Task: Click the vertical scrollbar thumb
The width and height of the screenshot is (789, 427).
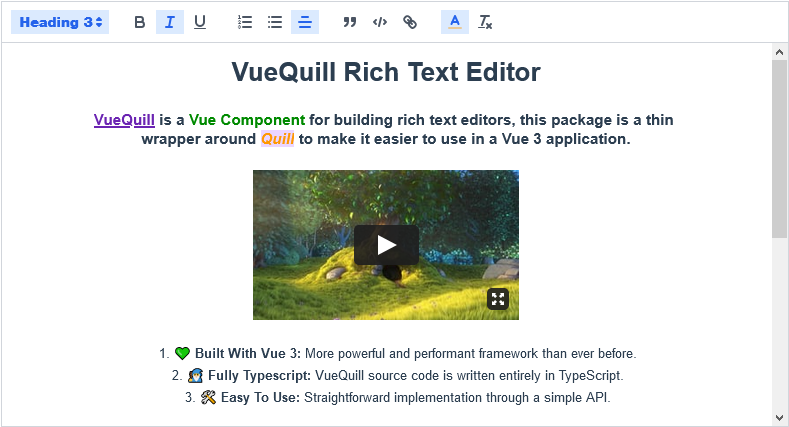Action: click(779, 149)
